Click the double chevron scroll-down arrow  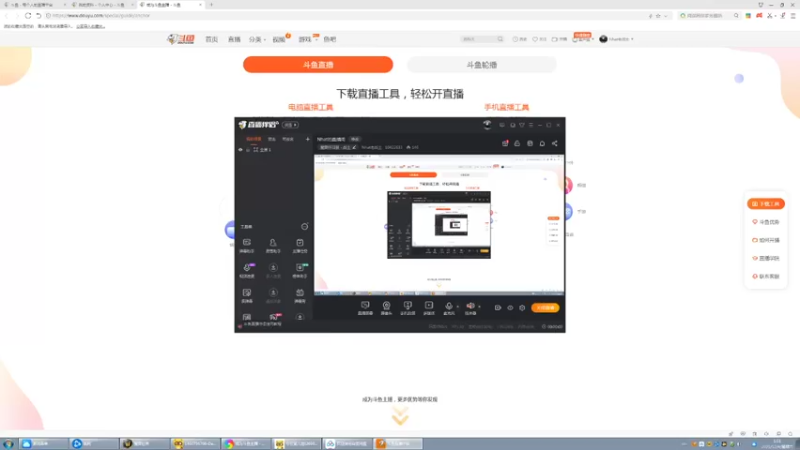(x=400, y=416)
